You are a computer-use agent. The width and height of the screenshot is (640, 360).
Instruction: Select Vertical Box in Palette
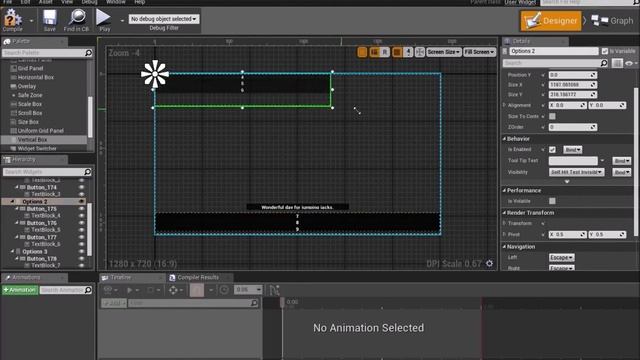[32, 140]
